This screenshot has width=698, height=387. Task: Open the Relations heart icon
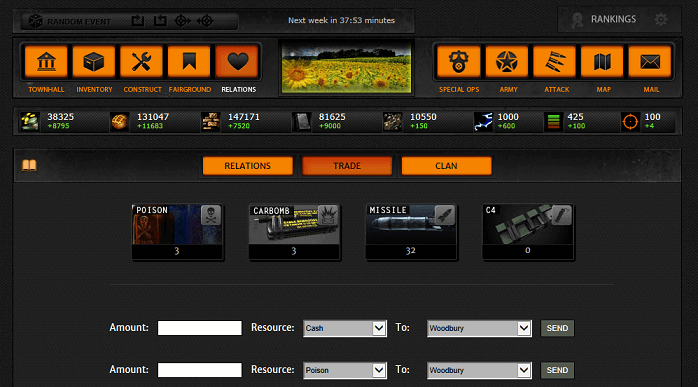click(x=237, y=61)
